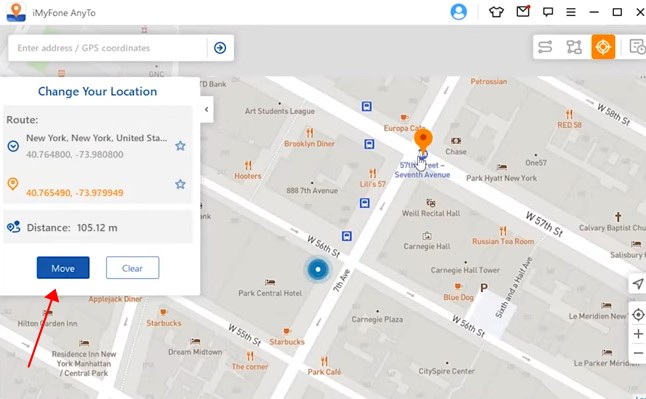Viewport: 646px width, 399px height.
Task: Zoom out the map with minus
Action: tap(638, 353)
